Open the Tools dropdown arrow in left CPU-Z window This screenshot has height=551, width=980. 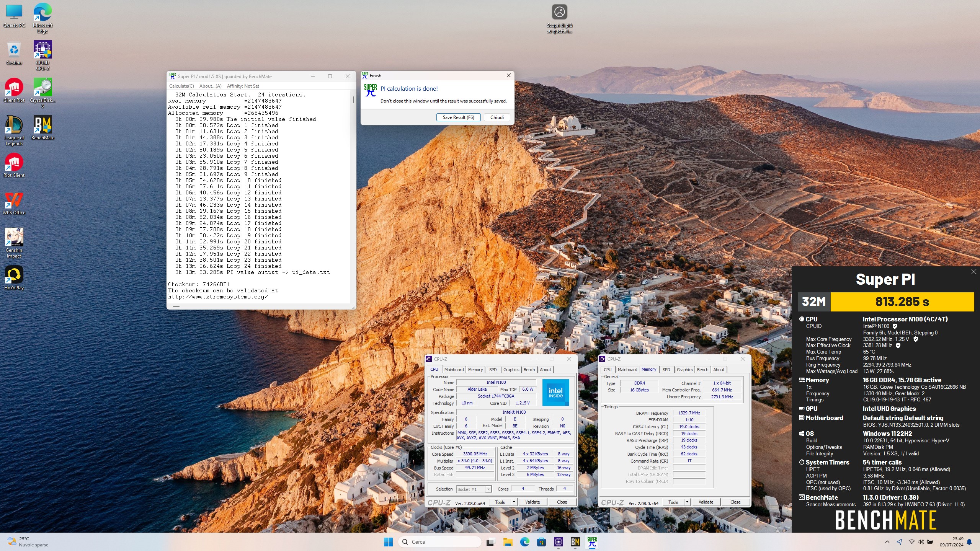click(514, 502)
